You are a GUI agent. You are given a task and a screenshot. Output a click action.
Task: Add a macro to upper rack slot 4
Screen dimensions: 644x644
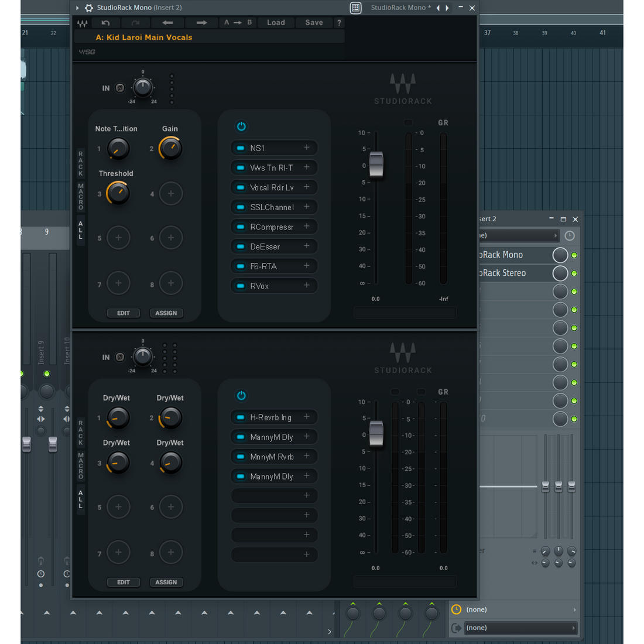tap(171, 193)
